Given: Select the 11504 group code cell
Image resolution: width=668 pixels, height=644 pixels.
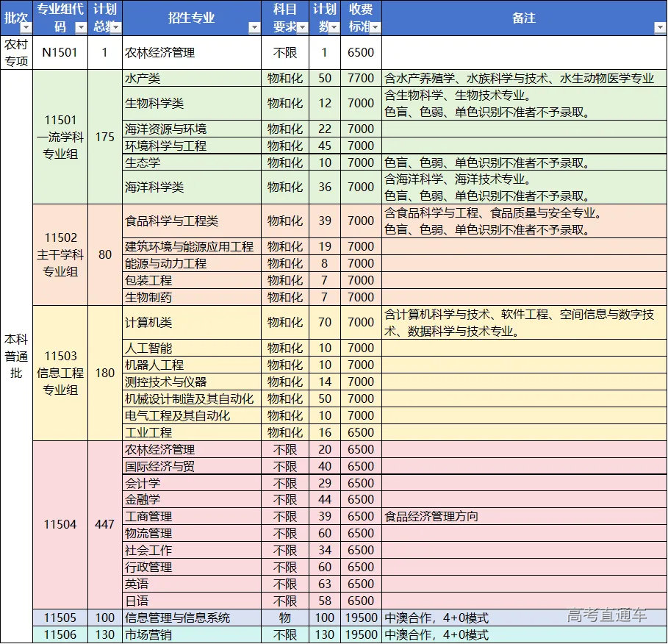Looking at the screenshot, I should pos(60,525).
